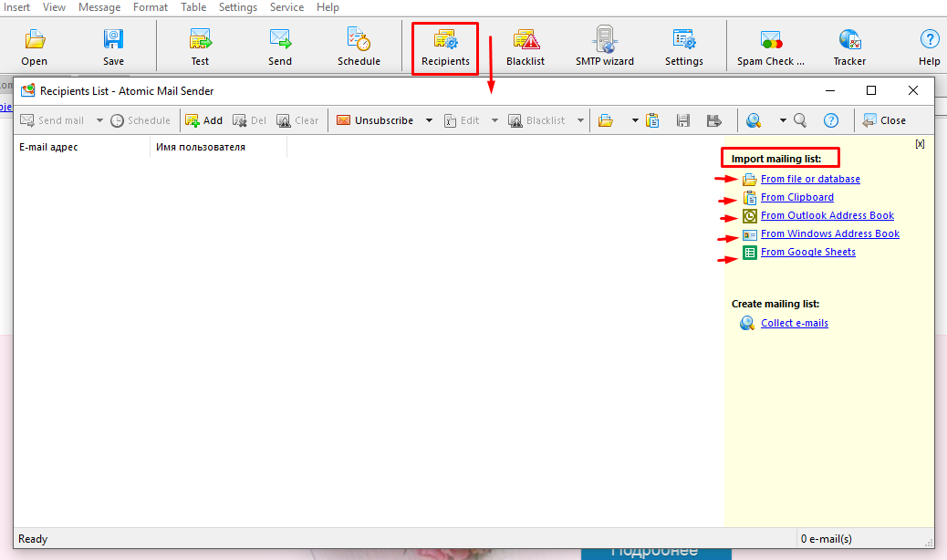Import list From Clipboard link
This screenshot has width=947, height=560.
click(x=796, y=197)
